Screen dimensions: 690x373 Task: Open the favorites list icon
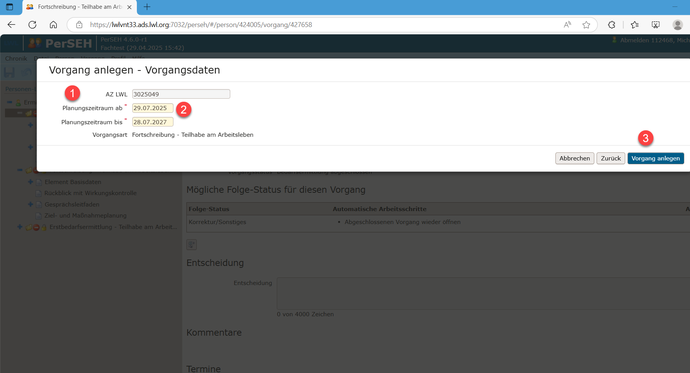tap(635, 25)
